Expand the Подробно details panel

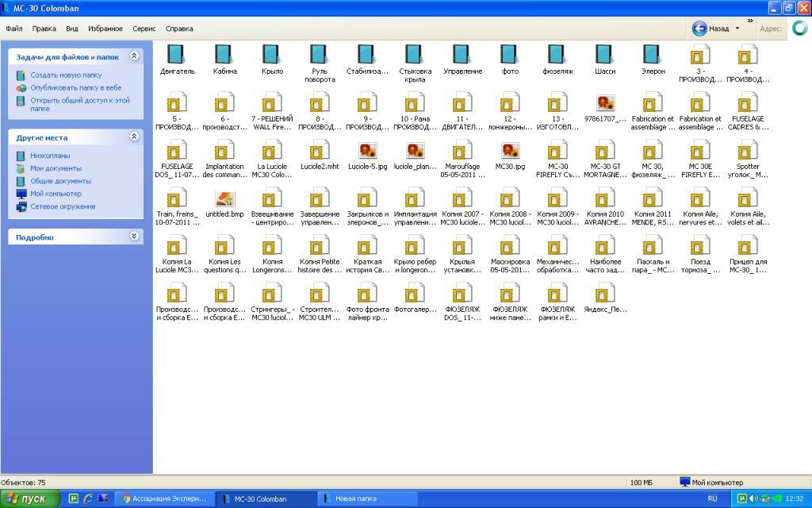point(134,237)
